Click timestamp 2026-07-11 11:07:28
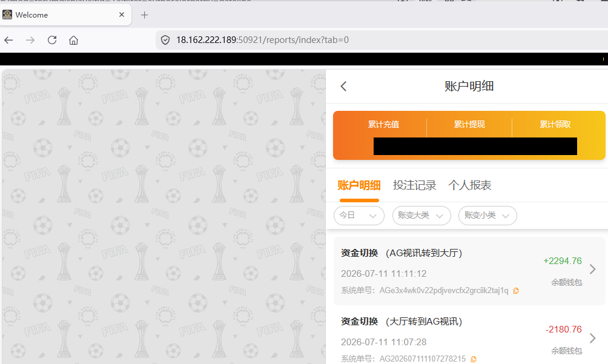Viewport: 608px width, 364px height. tap(383, 342)
